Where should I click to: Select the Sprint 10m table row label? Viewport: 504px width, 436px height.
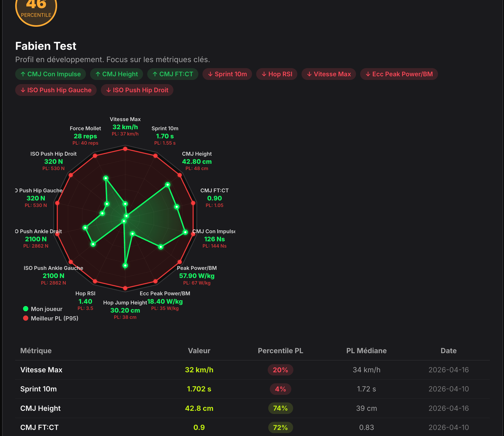pyautogui.click(x=38, y=389)
